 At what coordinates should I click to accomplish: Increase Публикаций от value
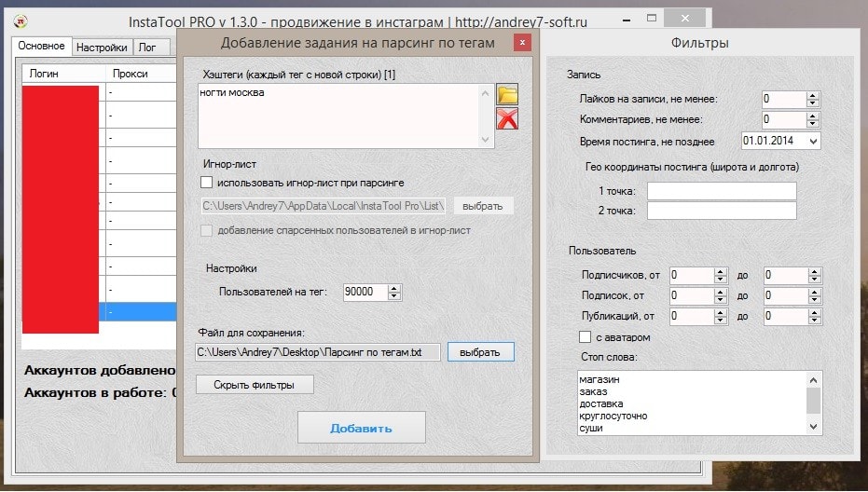720,313
